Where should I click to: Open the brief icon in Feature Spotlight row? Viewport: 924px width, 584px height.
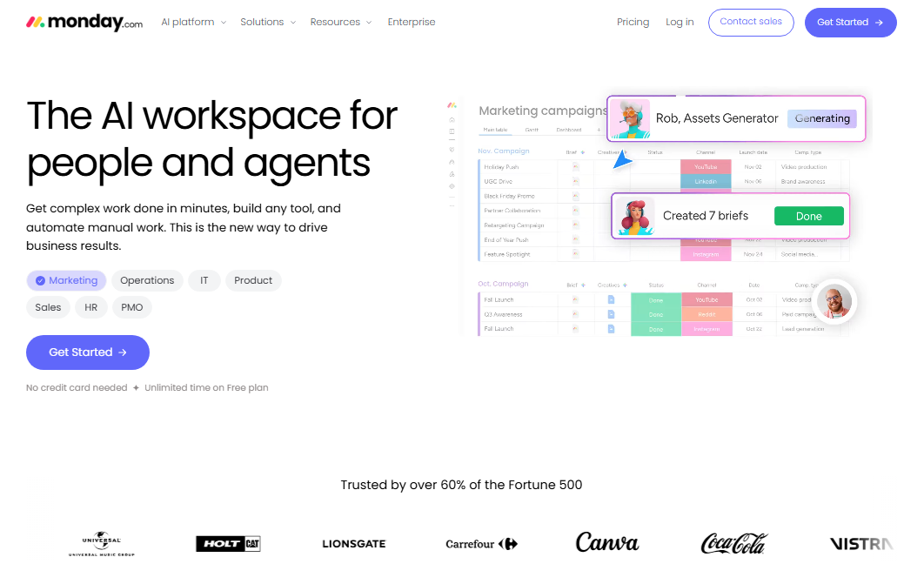(x=576, y=254)
